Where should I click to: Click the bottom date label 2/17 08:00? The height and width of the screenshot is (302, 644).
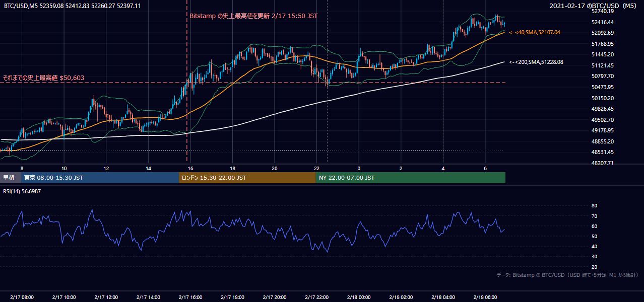tap(22, 297)
